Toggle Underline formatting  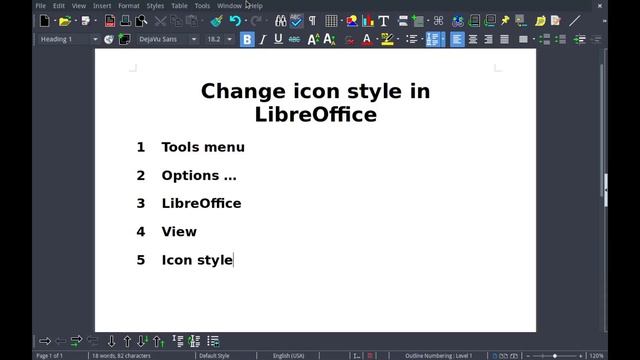tap(278, 39)
